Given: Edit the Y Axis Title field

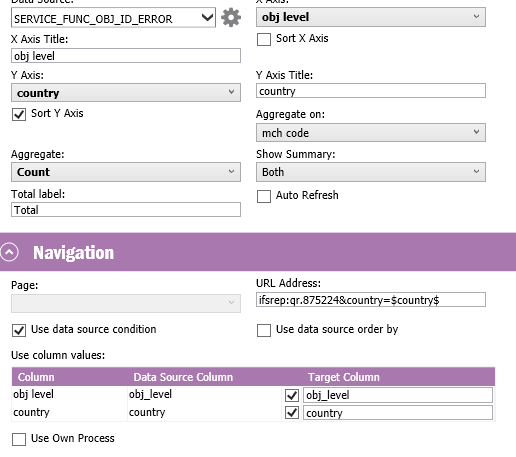Looking at the screenshot, I should click(x=371, y=91).
